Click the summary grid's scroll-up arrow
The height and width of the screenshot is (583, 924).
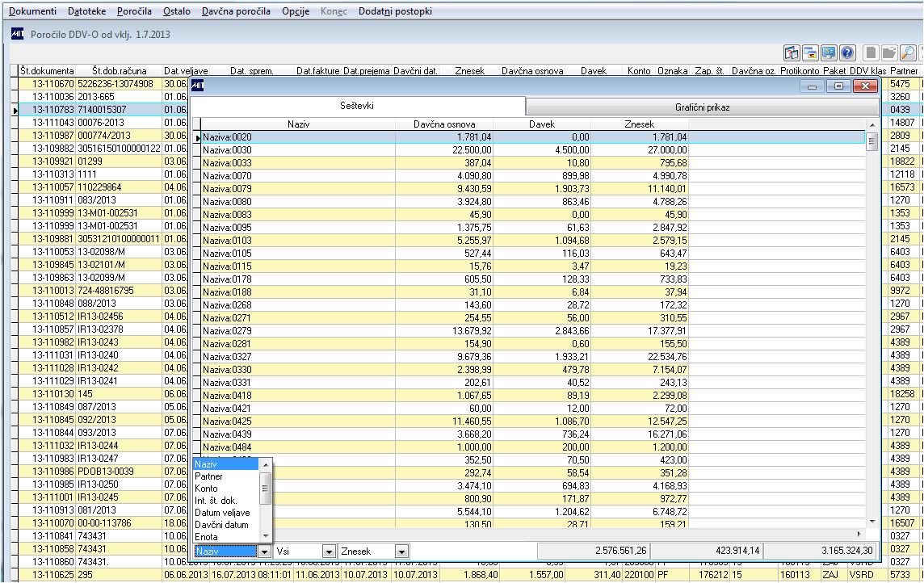(x=872, y=125)
